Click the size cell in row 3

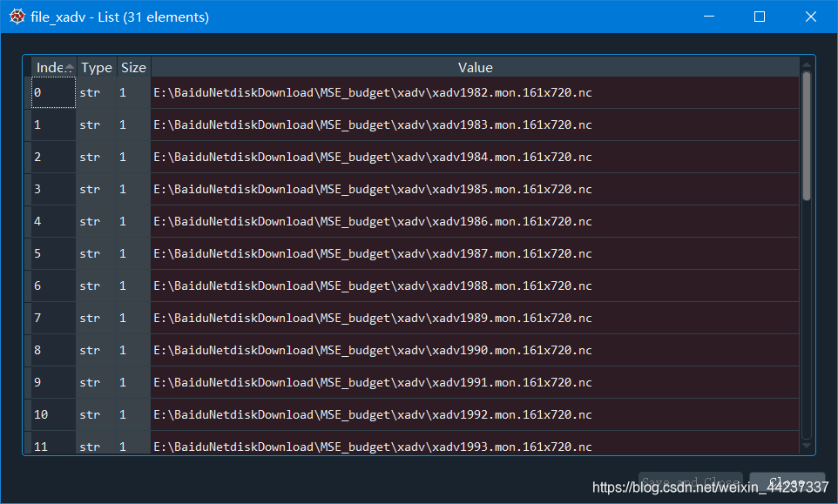pyautogui.click(x=133, y=189)
